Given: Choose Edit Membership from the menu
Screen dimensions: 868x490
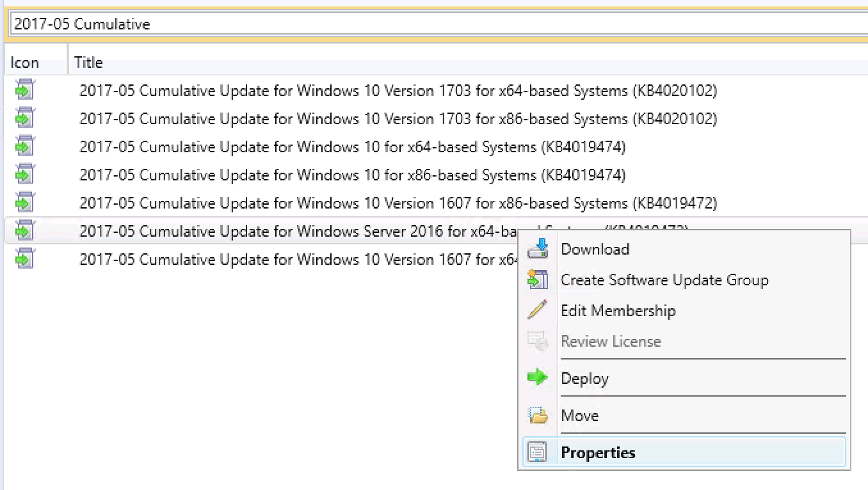Looking at the screenshot, I should (x=618, y=310).
